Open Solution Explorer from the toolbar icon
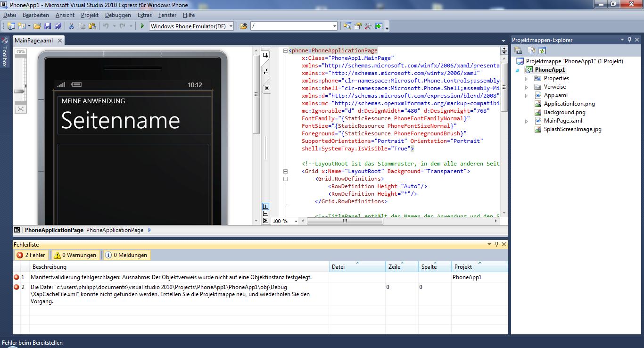This screenshot has height=348, width=644. coord(347,26)
